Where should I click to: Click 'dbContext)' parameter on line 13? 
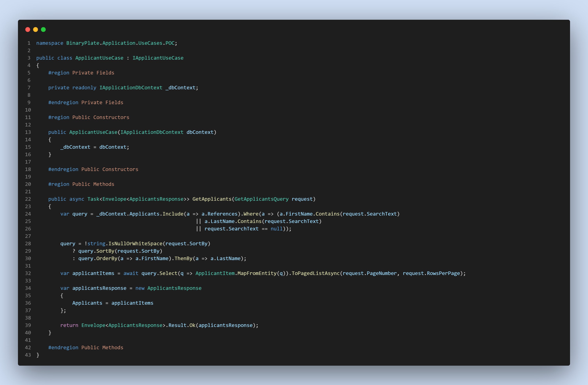pyautogui.click(x=201, y=132)
